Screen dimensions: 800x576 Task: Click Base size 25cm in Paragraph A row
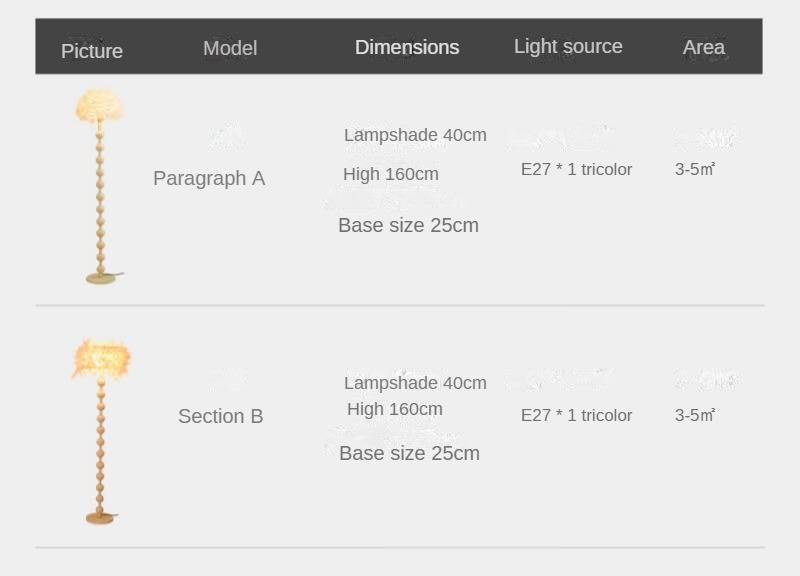pos(408,225)
